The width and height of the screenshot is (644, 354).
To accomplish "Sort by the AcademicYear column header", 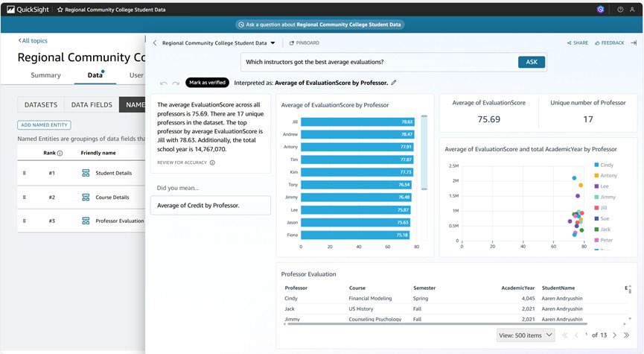I will [x=518, y=288].
